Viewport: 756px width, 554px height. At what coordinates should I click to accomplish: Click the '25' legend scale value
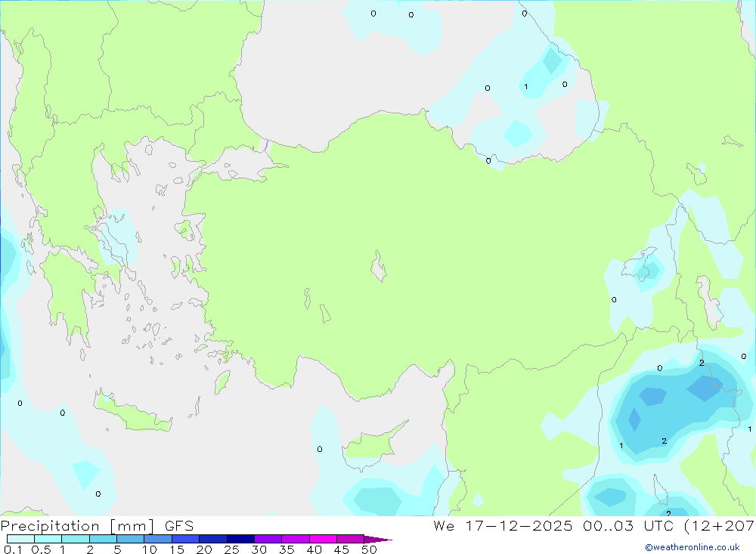[x=231, y=549]
